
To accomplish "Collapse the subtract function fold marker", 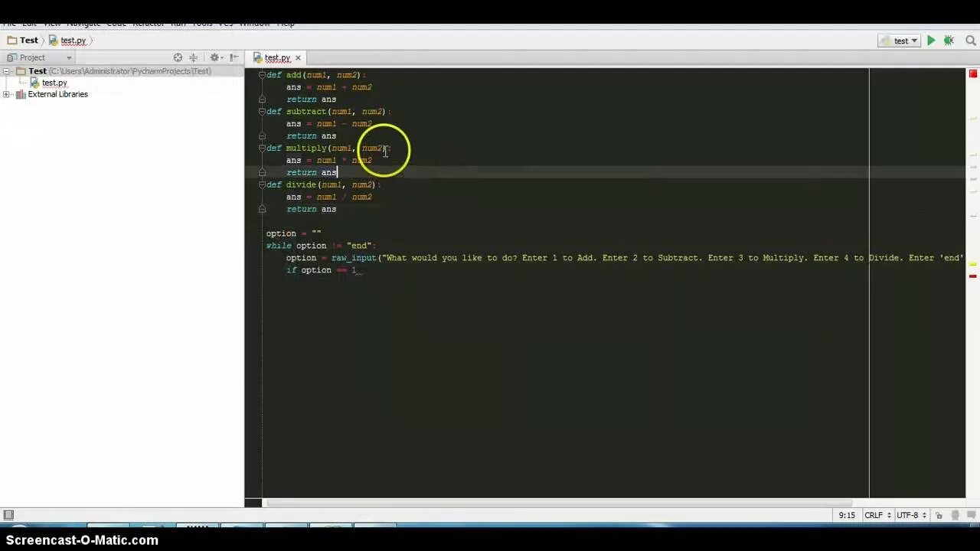I will point(262,112).
